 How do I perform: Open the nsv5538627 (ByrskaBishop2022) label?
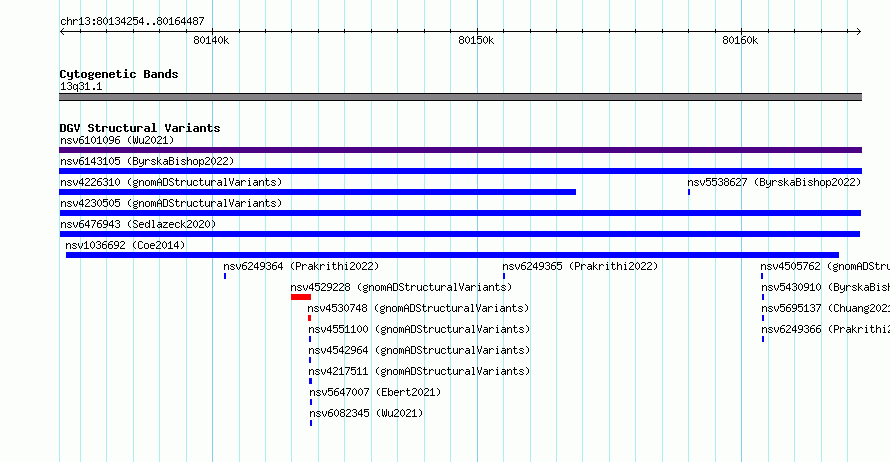point(774,182)
